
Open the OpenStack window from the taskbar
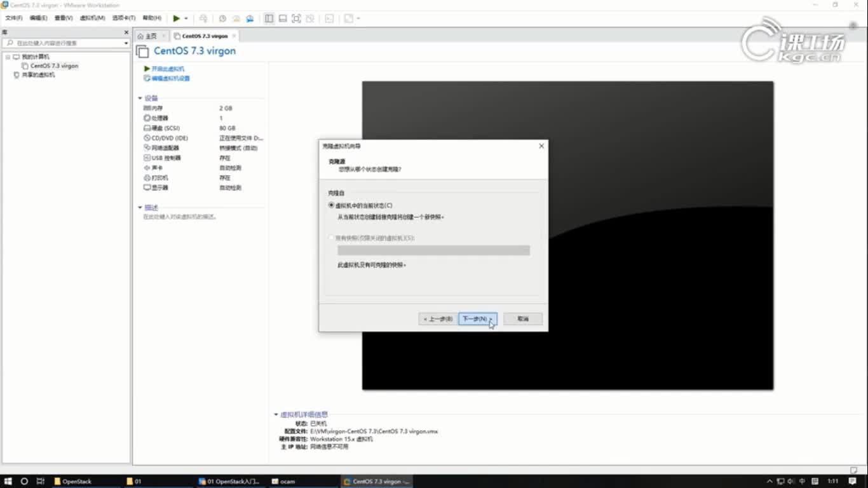coord(77,481)
